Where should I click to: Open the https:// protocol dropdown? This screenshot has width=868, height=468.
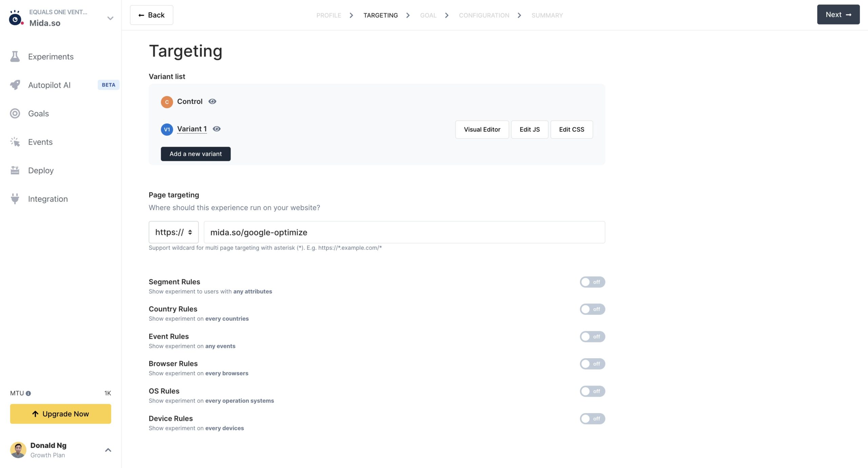pos(174,232)
